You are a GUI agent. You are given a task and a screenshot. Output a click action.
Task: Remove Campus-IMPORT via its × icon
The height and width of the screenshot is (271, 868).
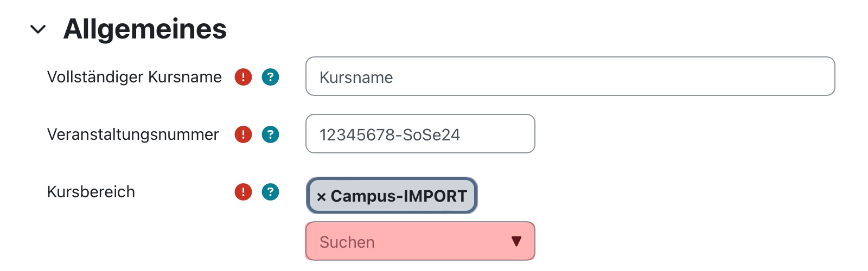pyautogui.click(x=321, y=197)
